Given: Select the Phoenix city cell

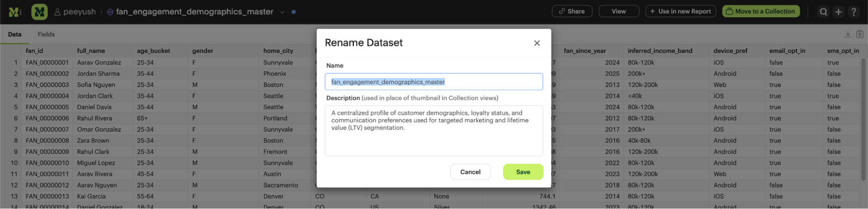Looking at the screenshot, I should pyautogui.click(x=274, y=74).
